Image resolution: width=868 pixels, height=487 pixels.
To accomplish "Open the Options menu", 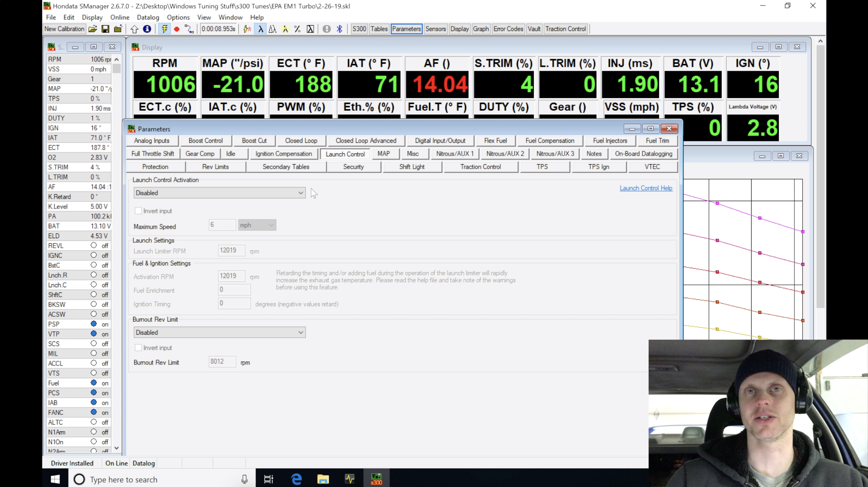I will 178,17.
